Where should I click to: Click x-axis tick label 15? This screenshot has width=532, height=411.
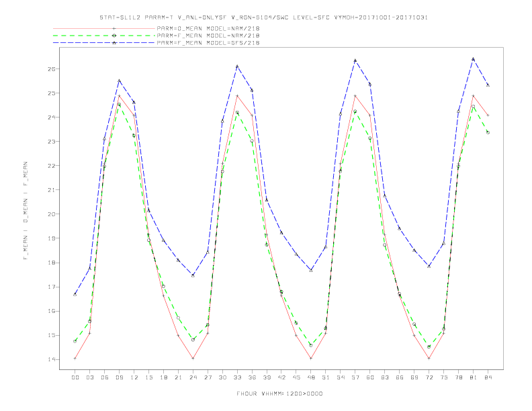pyautogui.click(x=148, y=377)
